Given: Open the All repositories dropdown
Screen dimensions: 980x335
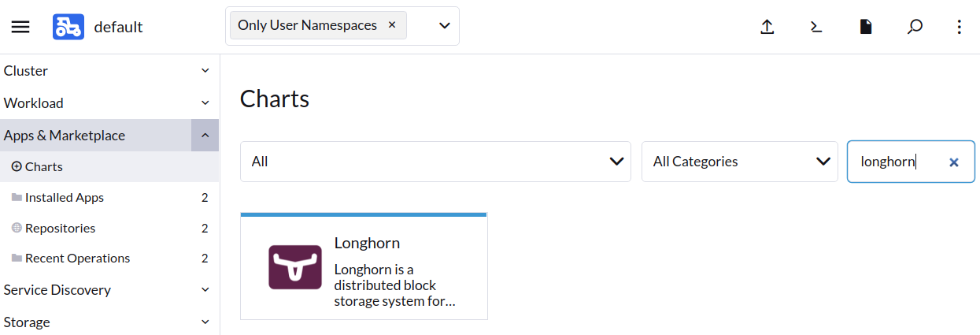Looking at the screenshot, I should [x=435, y=162].
